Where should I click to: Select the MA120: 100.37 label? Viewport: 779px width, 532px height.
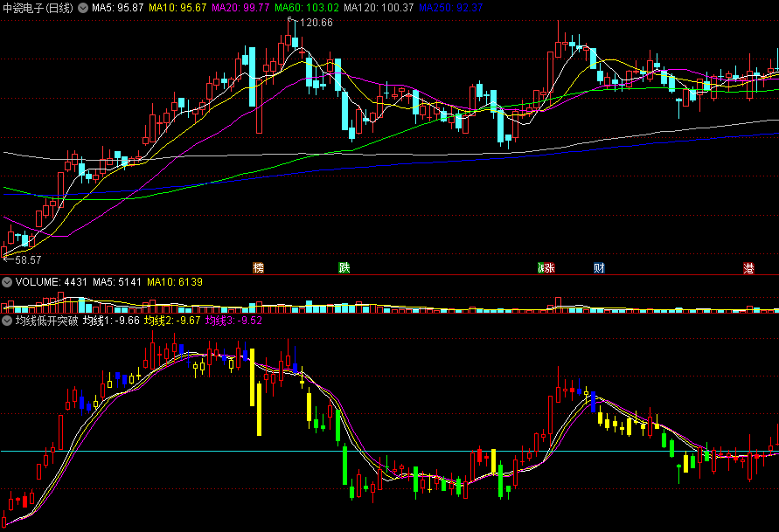(x=379, y=8)
